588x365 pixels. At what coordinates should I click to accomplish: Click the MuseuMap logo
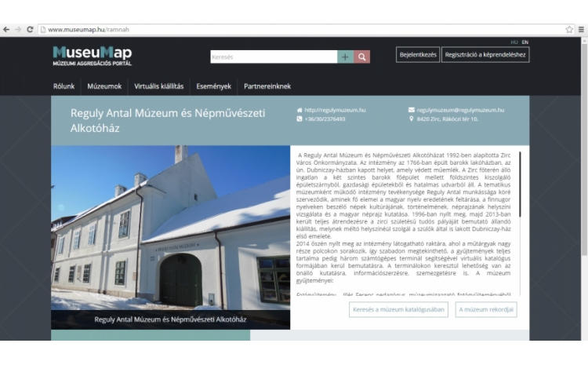(93, 56)
